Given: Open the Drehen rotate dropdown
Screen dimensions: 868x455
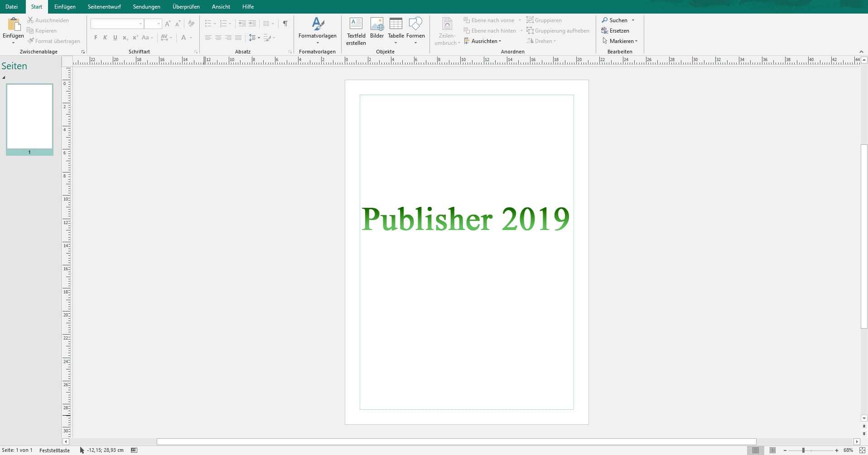Looking at the screenshot, I should click(541, 41).
